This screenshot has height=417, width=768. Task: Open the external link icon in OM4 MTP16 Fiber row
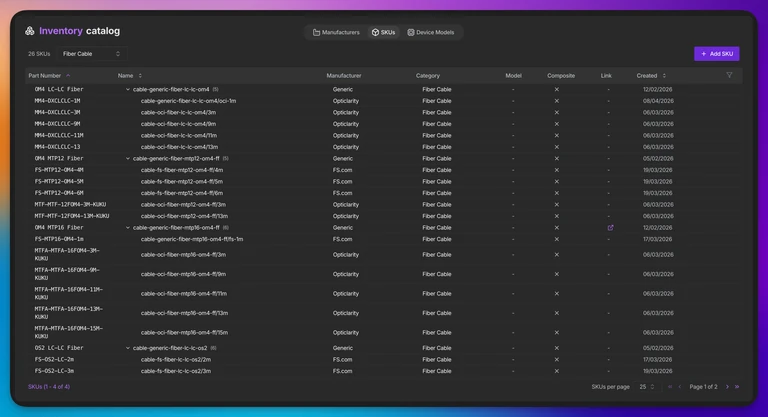(610, 228)
